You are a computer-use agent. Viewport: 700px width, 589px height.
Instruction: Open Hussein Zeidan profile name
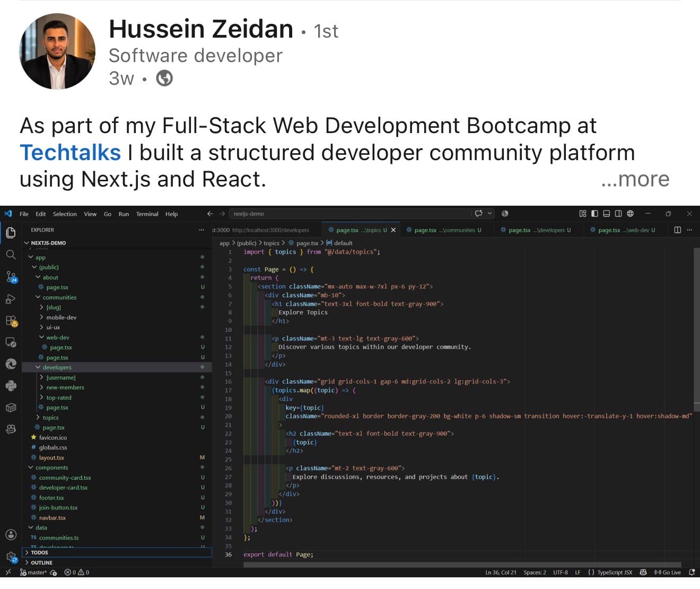click(x=201, y=29)
